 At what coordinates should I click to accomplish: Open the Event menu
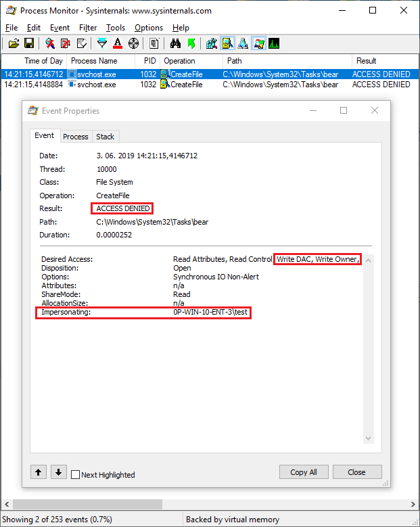click(x=60, y=28)
